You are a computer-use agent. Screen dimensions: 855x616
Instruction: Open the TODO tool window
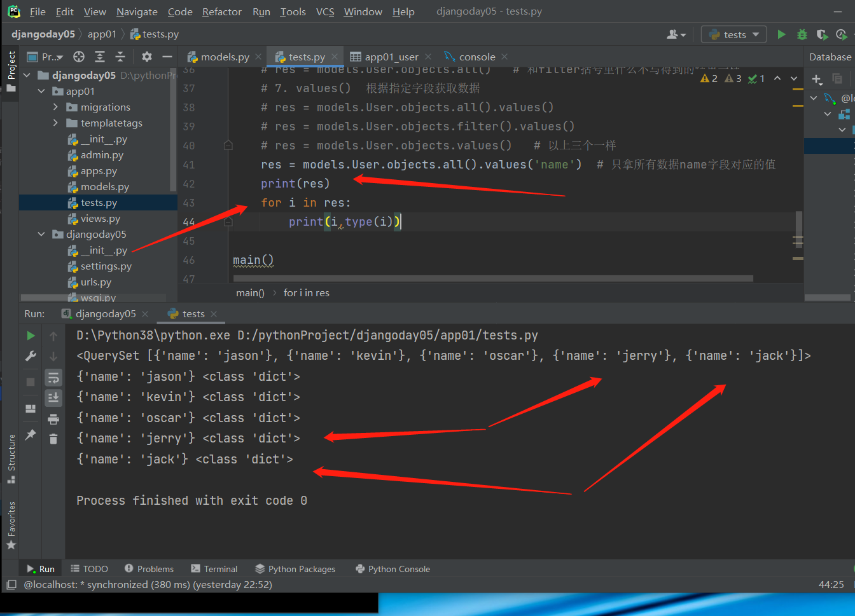(x=89, y=569)
